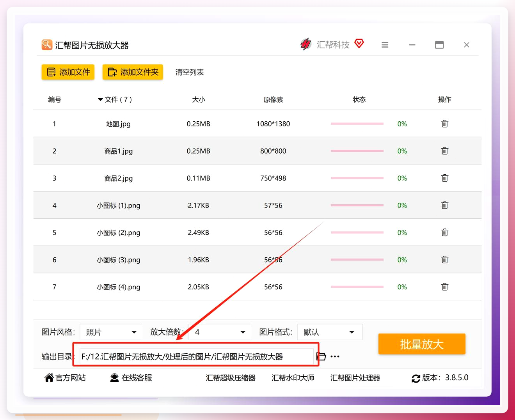Open the output directory folder icon
This screenshot has width=515, height=420.
tap(321, 356)
